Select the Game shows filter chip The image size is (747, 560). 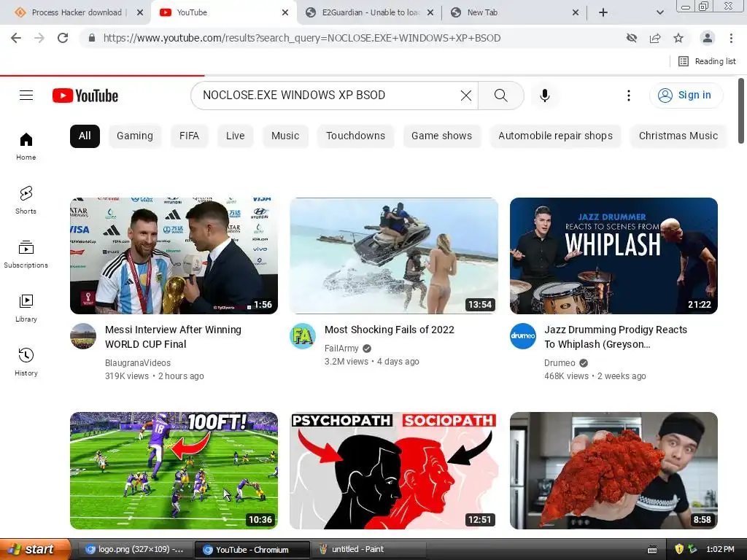point(441,136)
